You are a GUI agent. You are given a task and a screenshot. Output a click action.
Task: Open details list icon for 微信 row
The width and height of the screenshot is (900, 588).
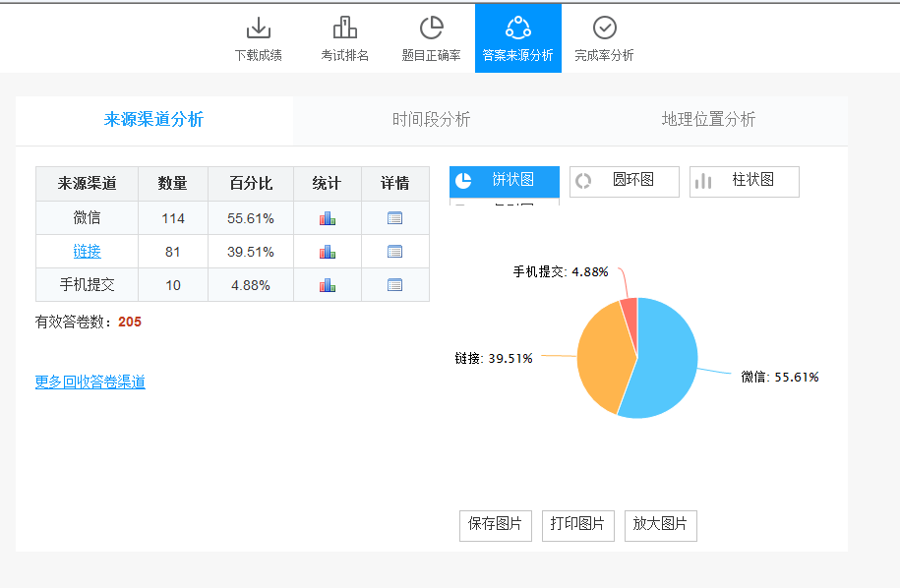tap(395, 218)
